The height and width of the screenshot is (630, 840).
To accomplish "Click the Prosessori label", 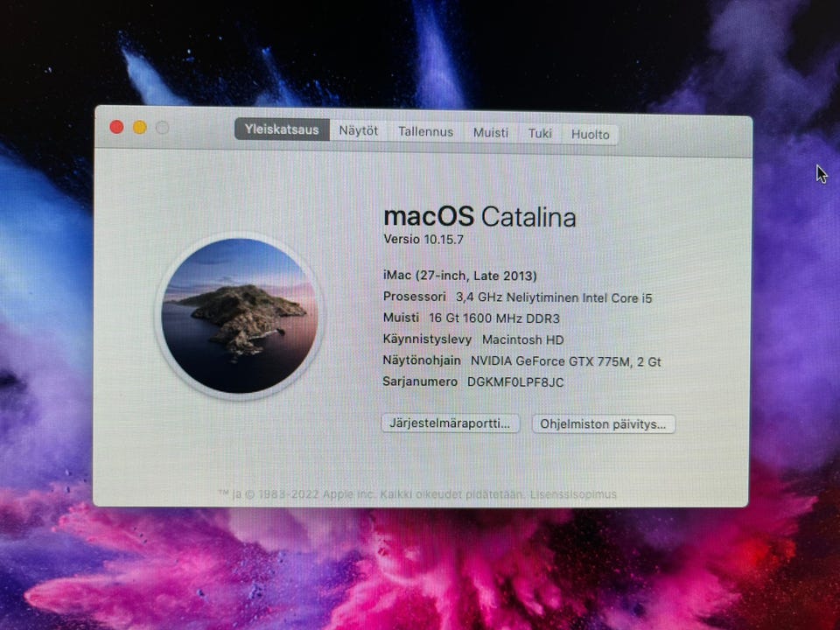I will (414, 297).
